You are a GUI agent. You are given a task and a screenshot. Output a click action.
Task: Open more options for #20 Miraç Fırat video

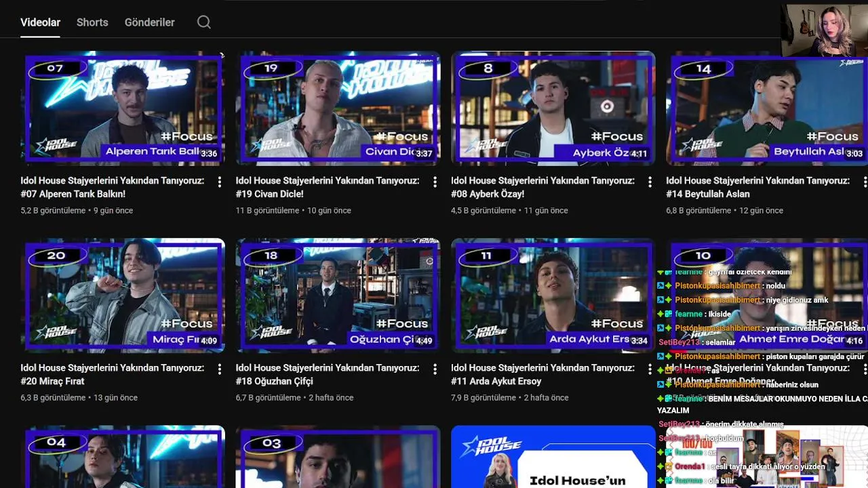tap(219, 369)
